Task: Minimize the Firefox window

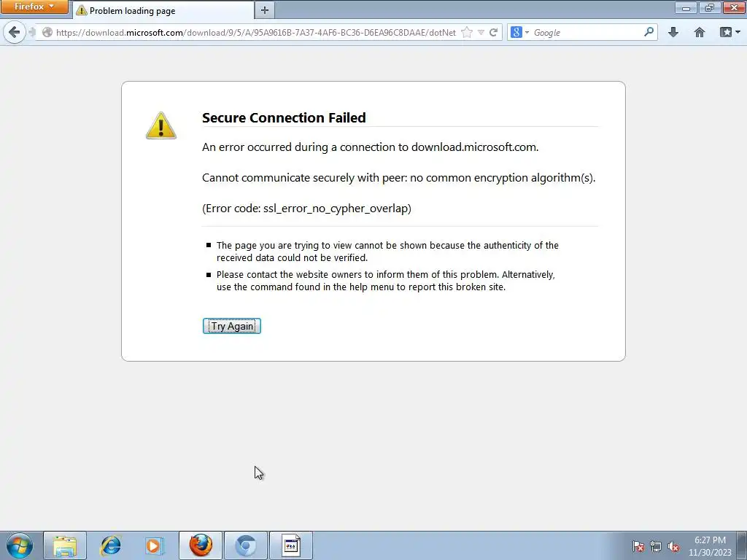Action: click(x=686, y=7)
